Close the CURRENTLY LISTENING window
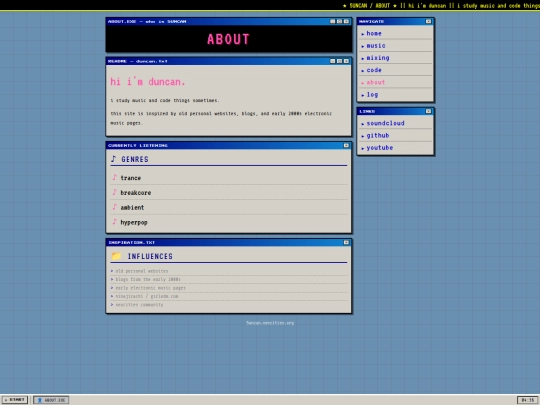Screen dimensions: 540x405 click(x=346, y=145)
